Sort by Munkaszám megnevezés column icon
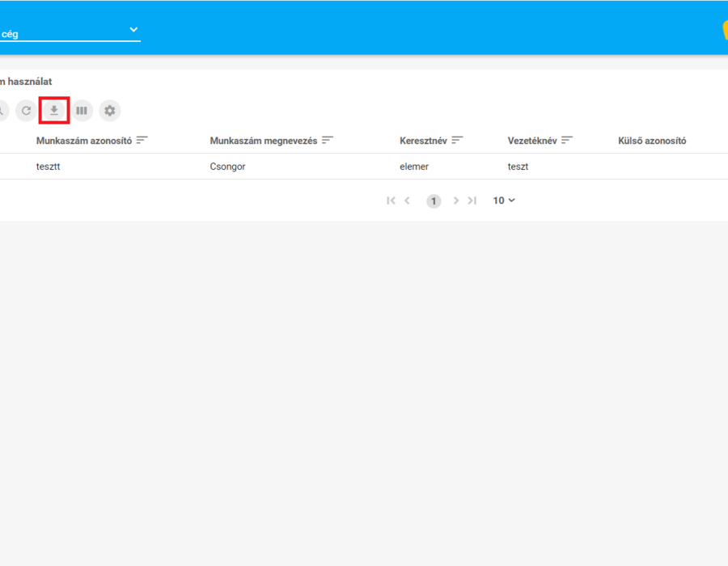 click(328, 140)
